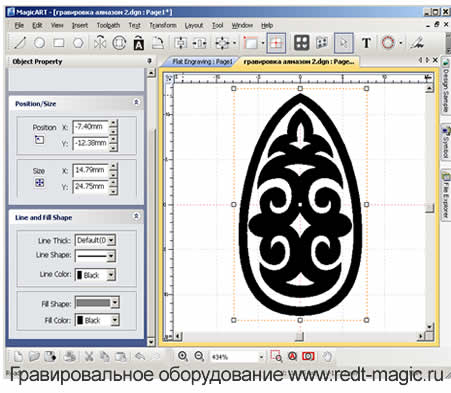451x393 pixels.
Task: Click the Zoom Out magnifier icon
Action: pyautogui.click(x=199, y=356)
